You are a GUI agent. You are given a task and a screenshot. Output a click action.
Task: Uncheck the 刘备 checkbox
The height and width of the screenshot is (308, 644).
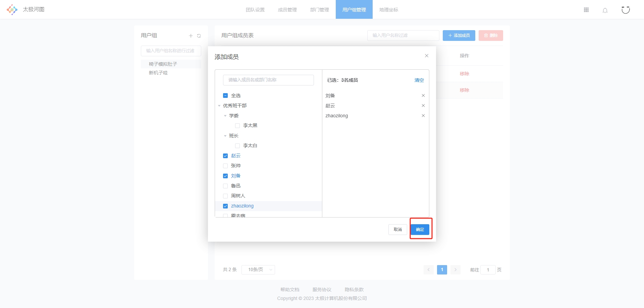point(225,176)
